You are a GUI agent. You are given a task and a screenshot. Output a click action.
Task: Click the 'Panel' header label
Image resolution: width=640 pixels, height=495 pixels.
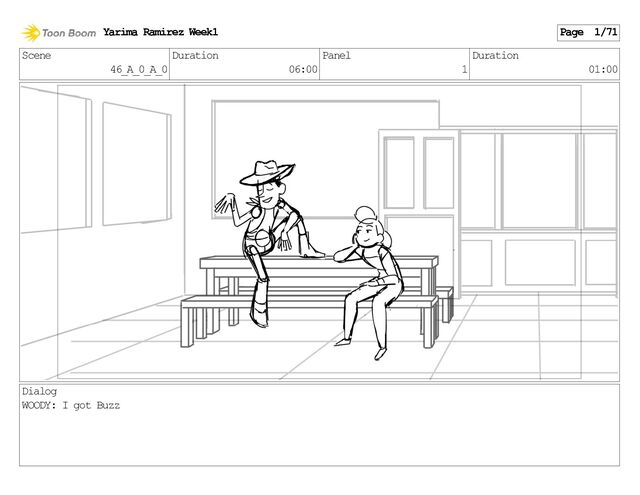(337, 56)
